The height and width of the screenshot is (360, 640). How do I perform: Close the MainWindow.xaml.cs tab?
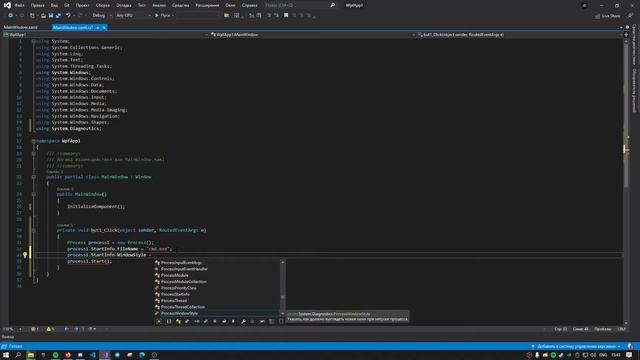pyautogui.click(x=104, y=27)
